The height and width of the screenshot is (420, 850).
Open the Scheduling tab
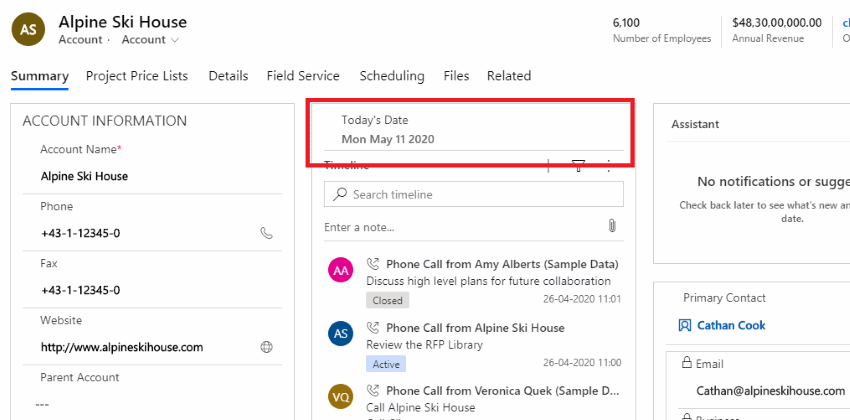392,76
